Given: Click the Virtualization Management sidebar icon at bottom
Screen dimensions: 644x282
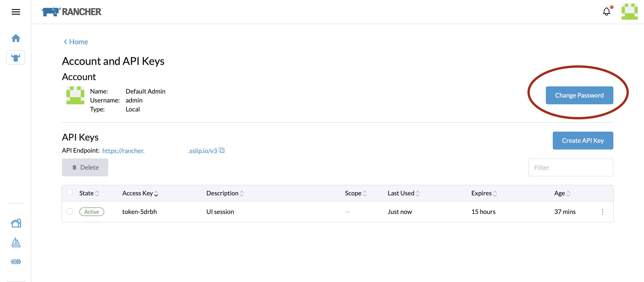Looking at the screenshot, I should coord(16,262).
